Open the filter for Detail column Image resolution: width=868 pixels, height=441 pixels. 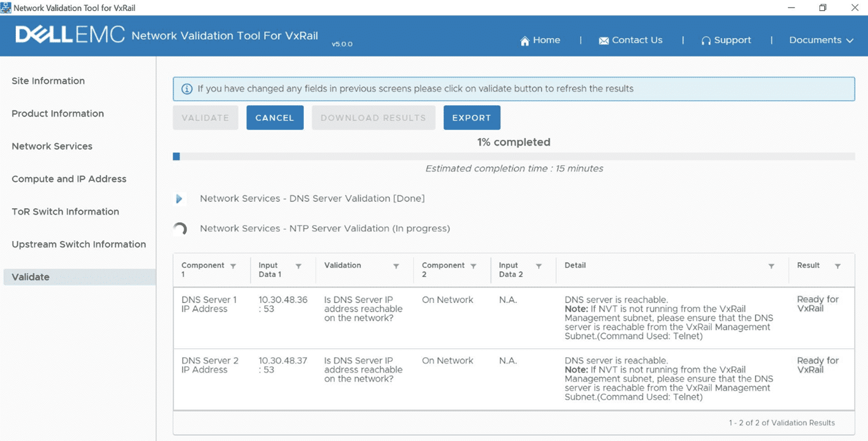pyautogui.click(x=771, y=266)
